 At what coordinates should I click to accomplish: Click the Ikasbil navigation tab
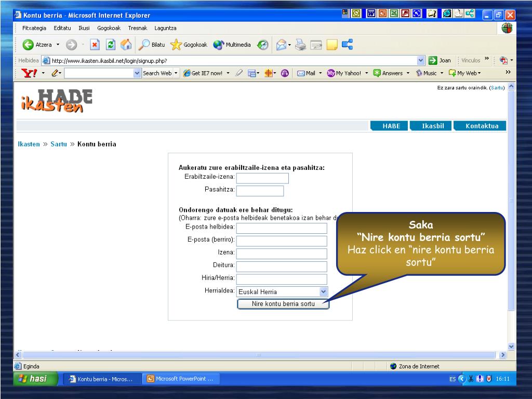coord(432,126)
